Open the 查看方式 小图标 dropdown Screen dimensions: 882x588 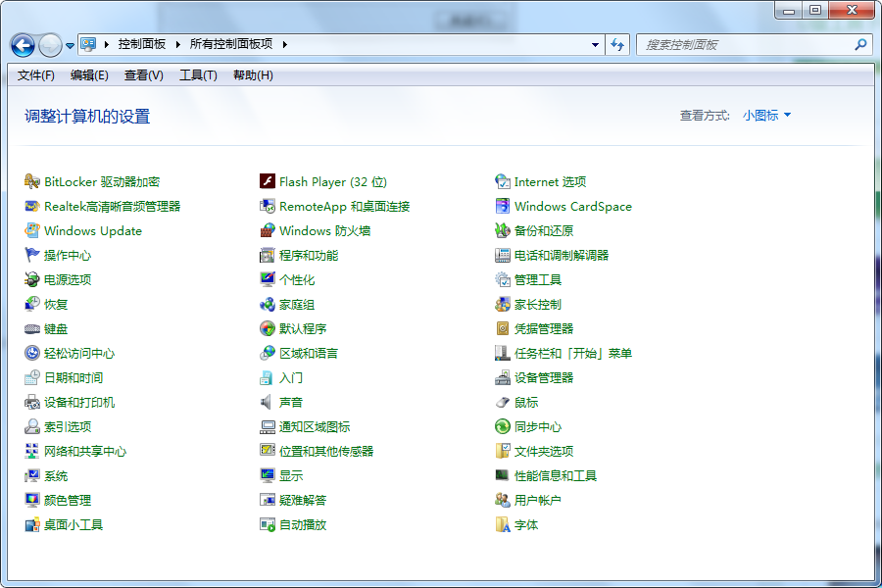(x=766, y=116)
